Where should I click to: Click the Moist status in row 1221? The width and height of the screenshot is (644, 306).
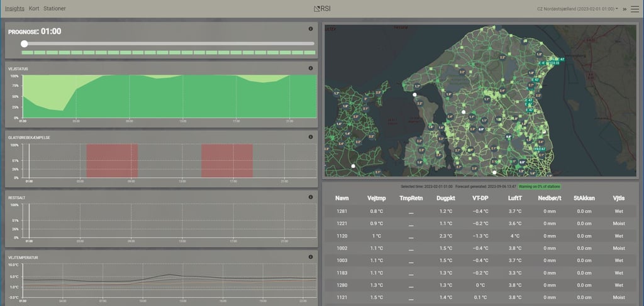(x=619, y=224)
